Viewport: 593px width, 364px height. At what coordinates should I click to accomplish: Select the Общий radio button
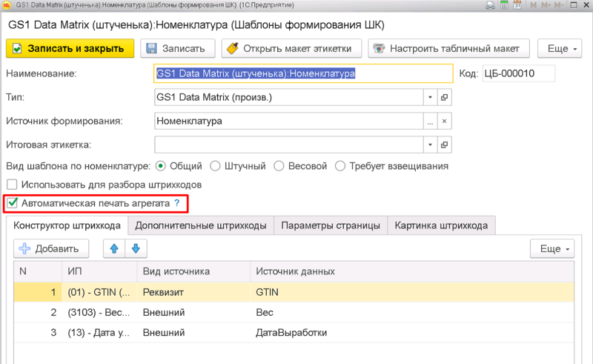[x=161, y=166]
